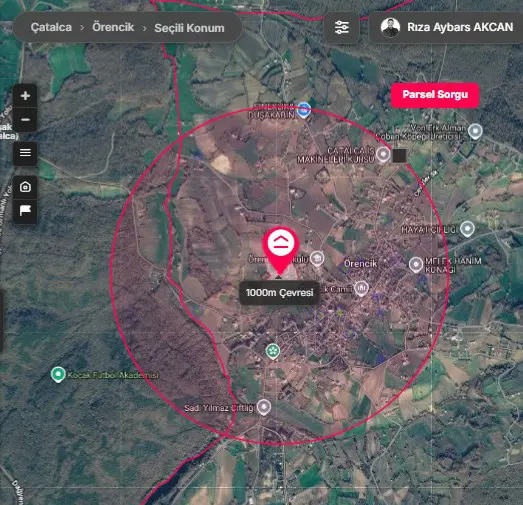Click Rıza Aybars AKCAN username
The image size is (523, 505).
[x=460, y=27]
